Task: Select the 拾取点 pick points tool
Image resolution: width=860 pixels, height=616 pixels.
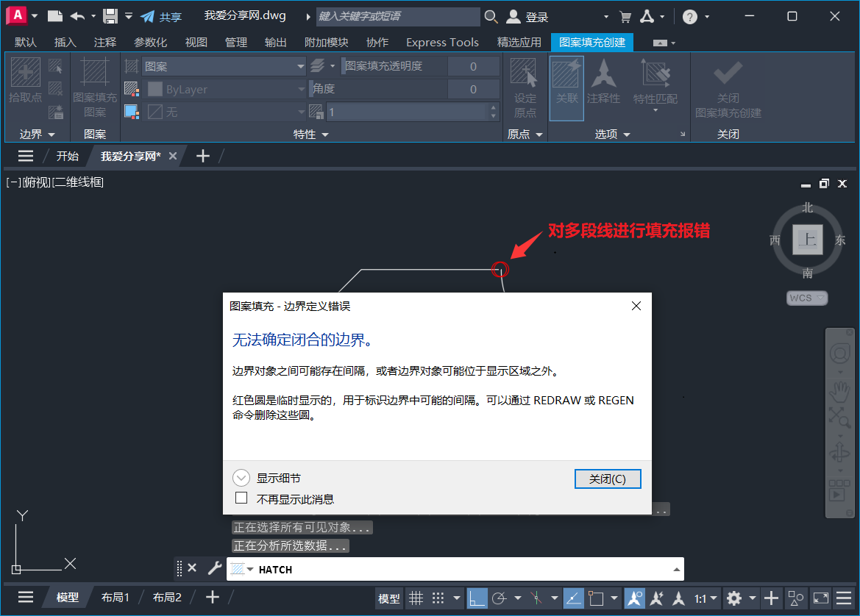Action: click(x=24, y=88)
